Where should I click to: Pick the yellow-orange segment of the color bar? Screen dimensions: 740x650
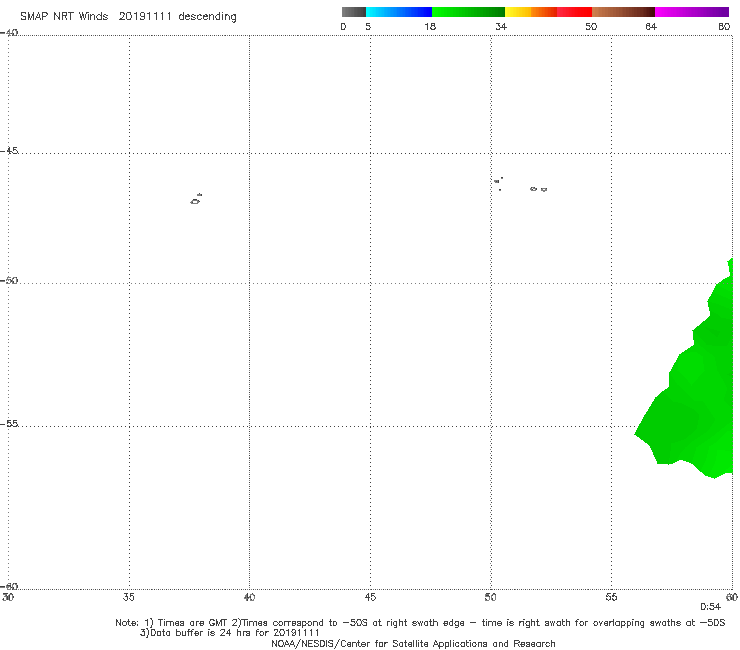tap(530, 12)
